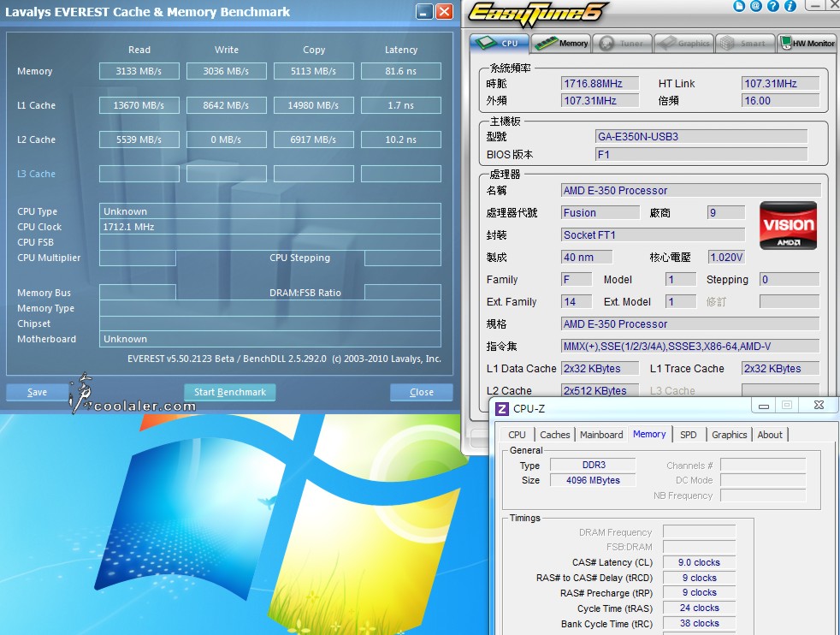
Task: Click L1 Cache Write 8642 MB/s
Action: click(x=227, y=105)
